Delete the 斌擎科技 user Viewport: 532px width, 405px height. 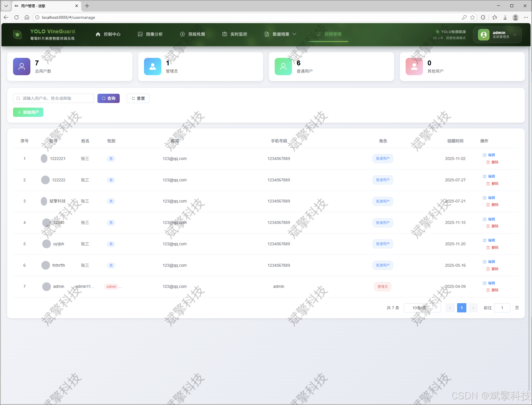tap(492, 205)
